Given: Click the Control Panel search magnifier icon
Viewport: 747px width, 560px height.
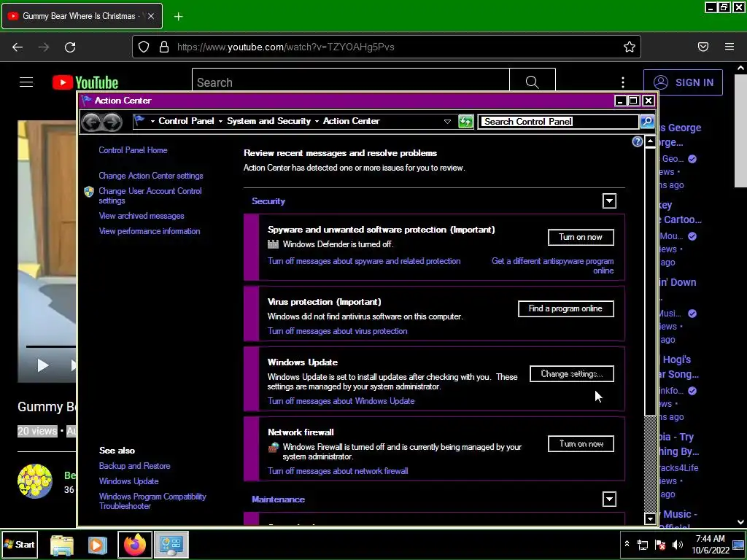Looking at the screenshot, I should [647, 122].
